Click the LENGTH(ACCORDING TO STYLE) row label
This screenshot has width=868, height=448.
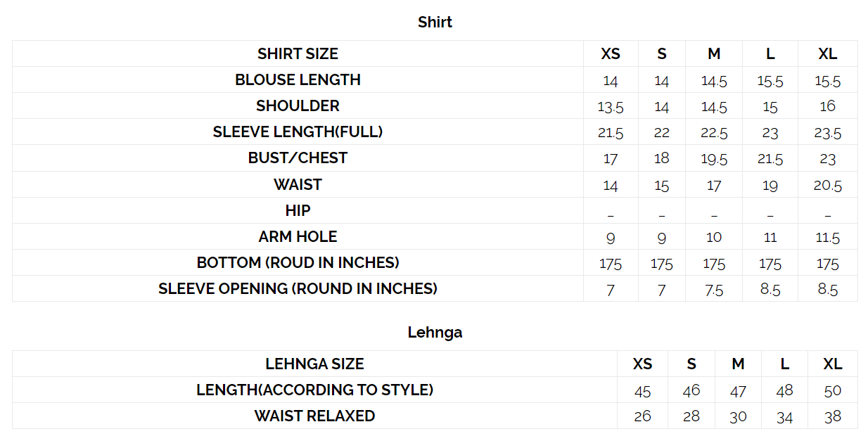coord(314,390)
